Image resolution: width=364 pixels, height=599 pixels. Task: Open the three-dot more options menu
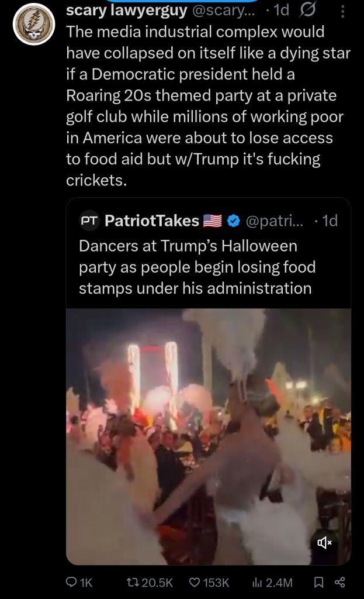tap(343, 11)
